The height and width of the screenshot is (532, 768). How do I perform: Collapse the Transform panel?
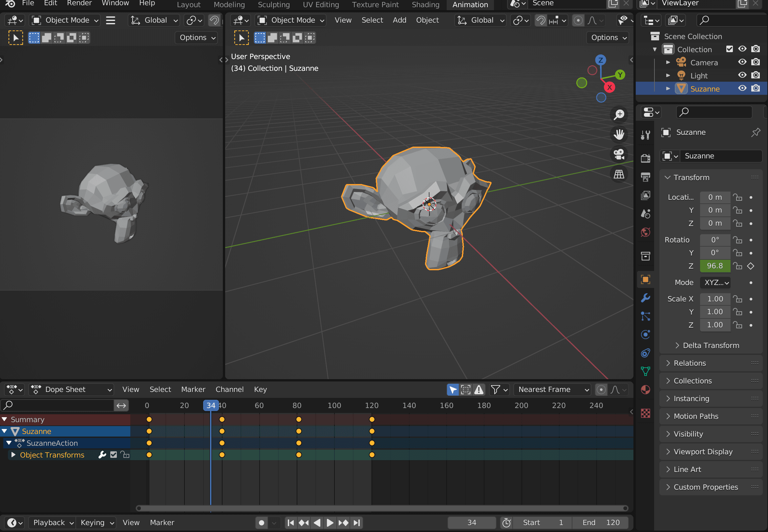[x=711, y=177]
